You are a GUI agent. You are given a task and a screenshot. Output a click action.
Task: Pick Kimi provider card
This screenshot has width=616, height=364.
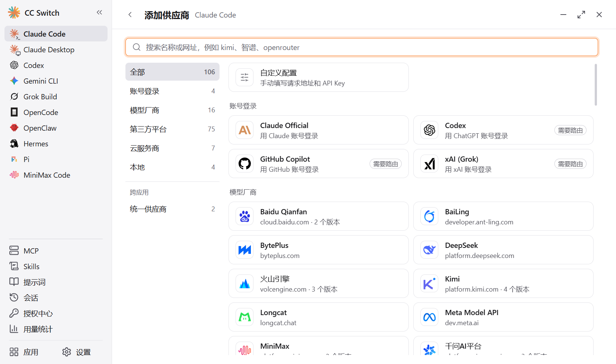coord(503,283)
